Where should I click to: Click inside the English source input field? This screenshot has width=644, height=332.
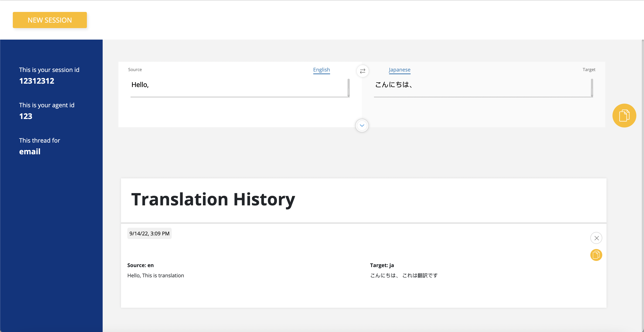click(x=239, y=85)
